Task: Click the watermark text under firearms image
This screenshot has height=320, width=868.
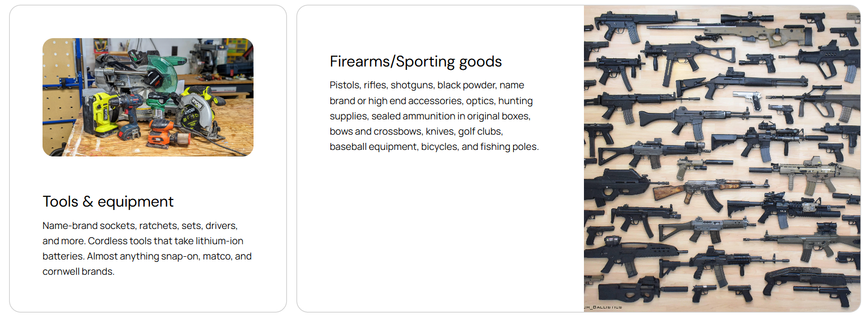Action: pyautogui.click(x=603, y=307)
